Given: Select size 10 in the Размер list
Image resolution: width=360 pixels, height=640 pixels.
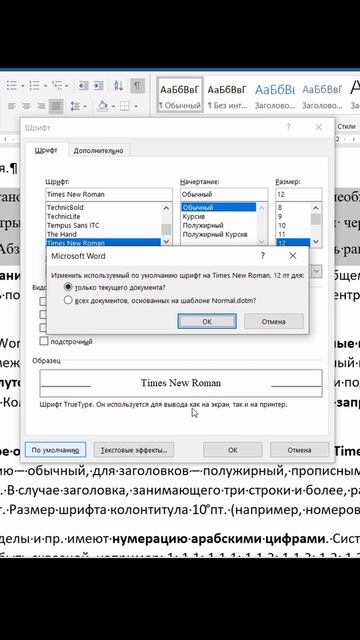Looking at the screenshot, I should pos(293,225).
